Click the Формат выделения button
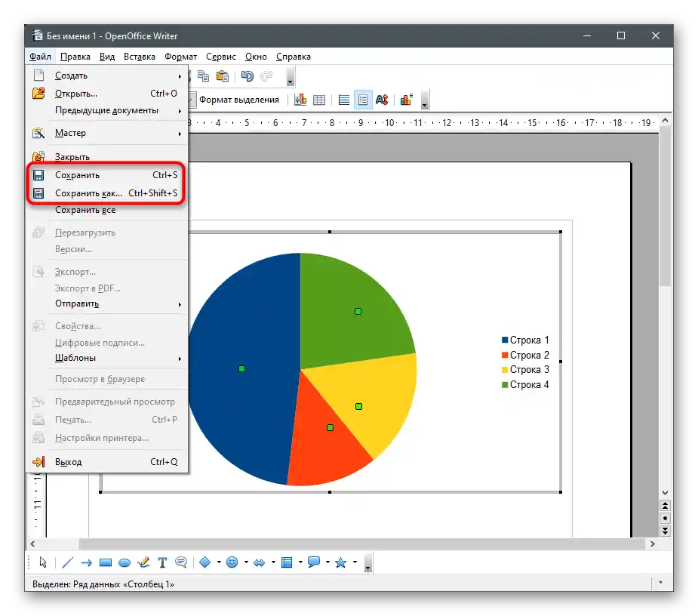The image size is (698, 616). 238,100
